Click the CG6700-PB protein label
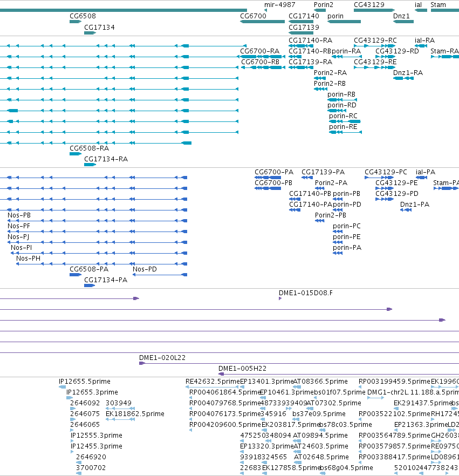459x476 pixels. coord(273,183)
